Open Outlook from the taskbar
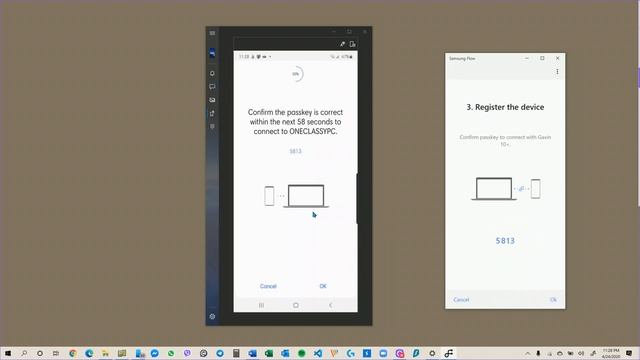 (x=285, y=353)
